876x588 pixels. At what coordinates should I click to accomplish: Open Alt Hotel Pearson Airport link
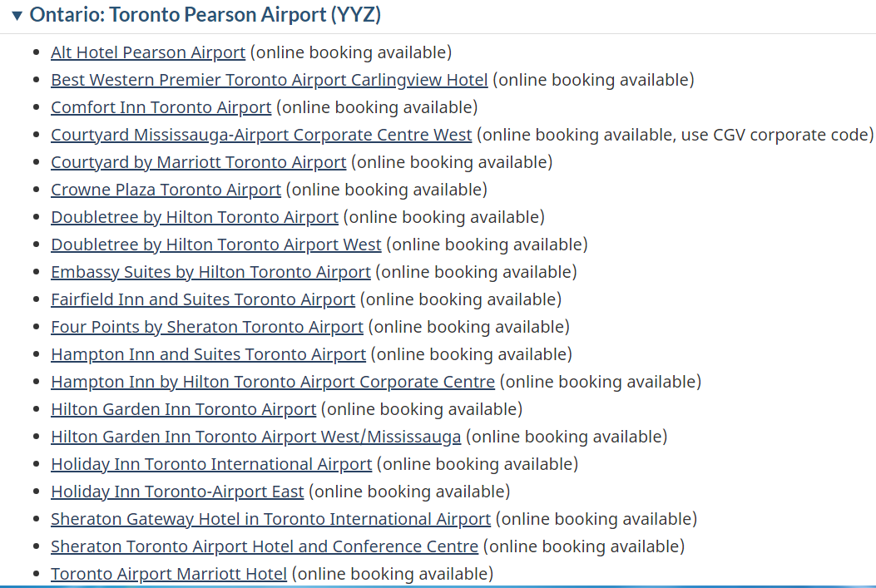pos(148,52)
